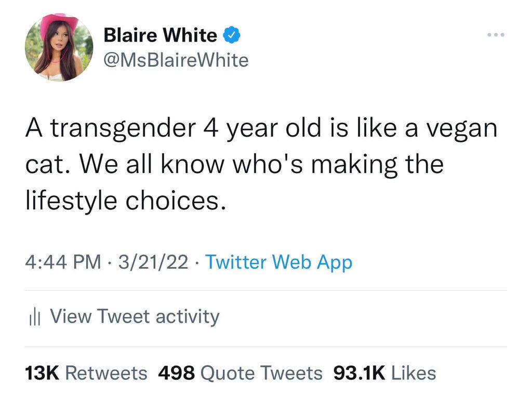The height and width of the screenshot is (397, 532).
Task: Click the display name Blaire White
Action: (x=161, y=35)
